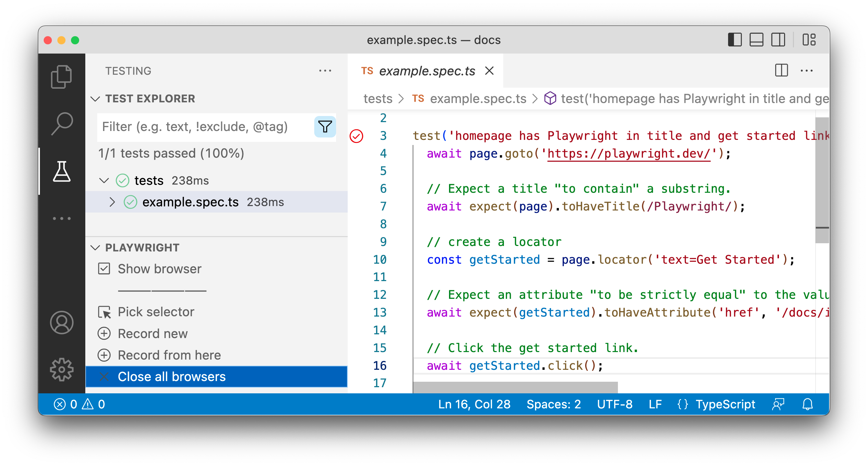Click inside the test filter field
Screen dimensions: 868x466
coord(205,127)
